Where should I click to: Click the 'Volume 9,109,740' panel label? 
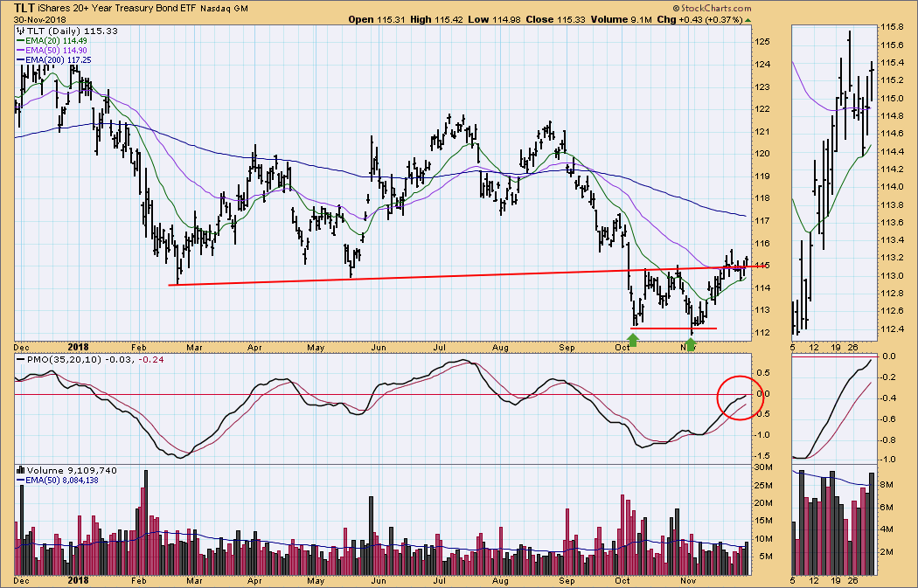[72, 470]
